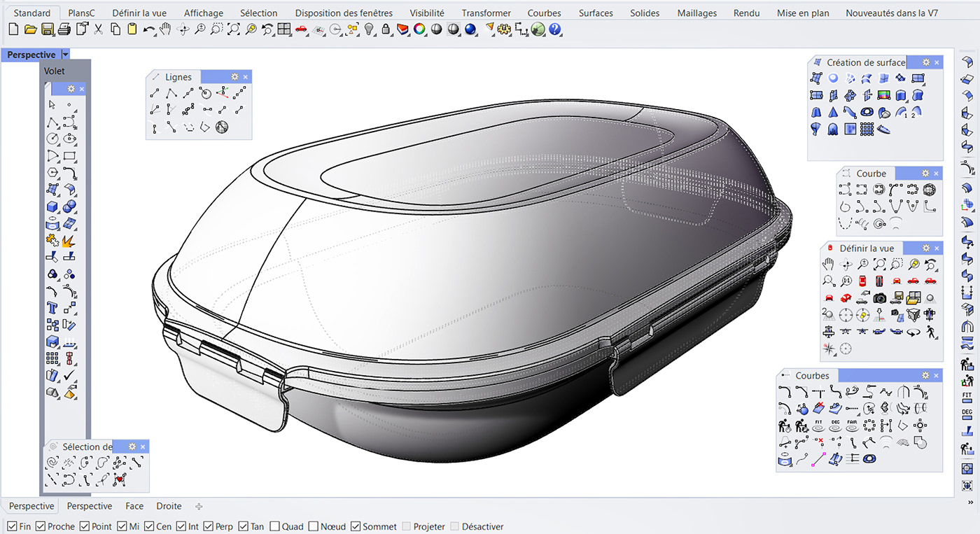Open the Perspective viewport title dropdown

tap(64, 54)
